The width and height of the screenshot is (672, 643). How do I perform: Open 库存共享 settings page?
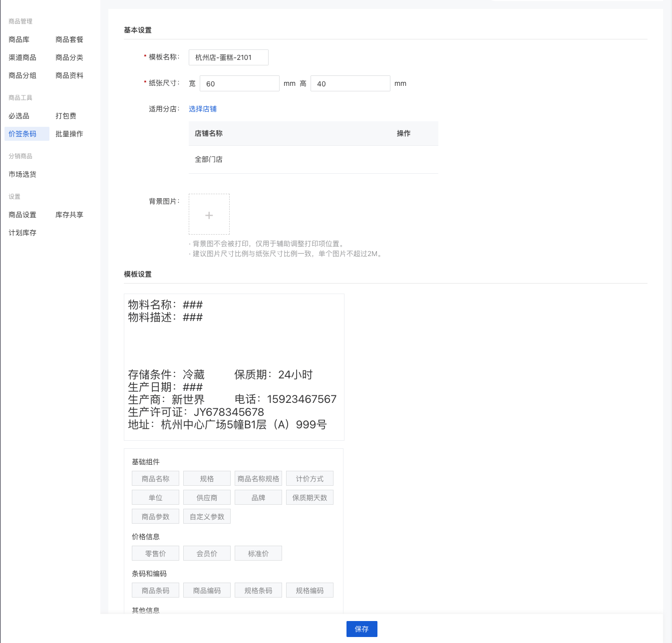tap(69, 215)
